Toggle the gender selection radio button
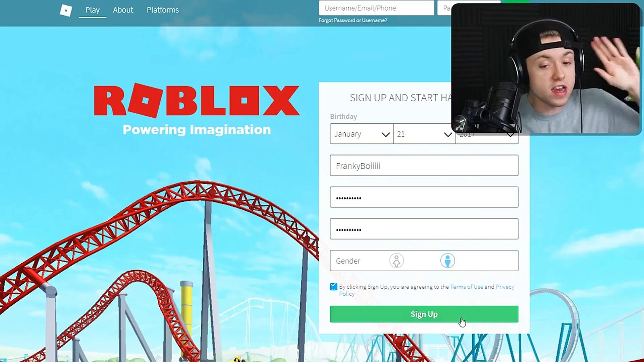Screen dimensions: 644x362 (x=396, y=261)
